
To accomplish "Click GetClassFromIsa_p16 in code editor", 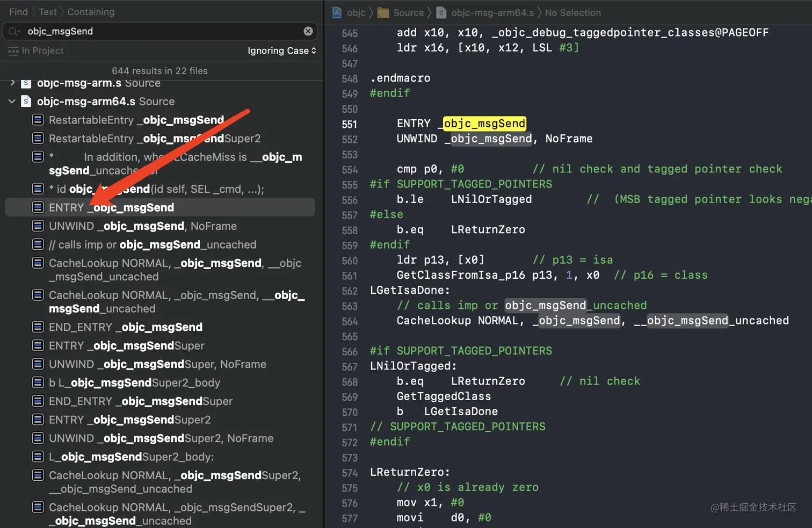I will 461,275.
